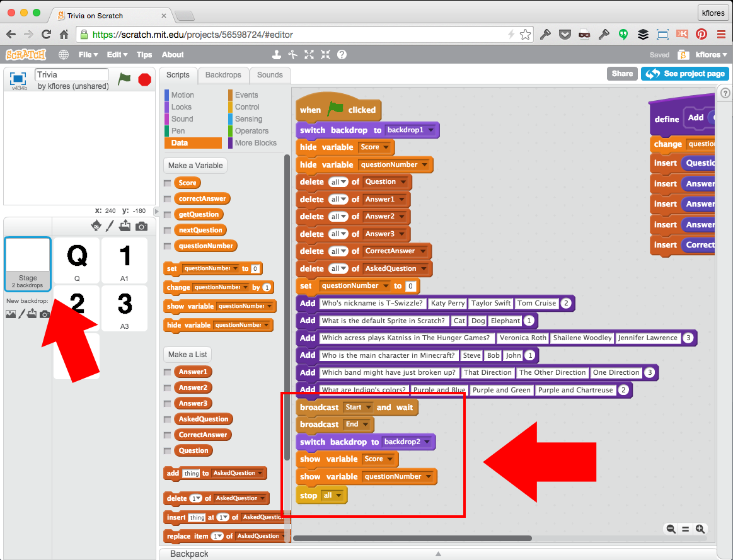The height and width of the screenshot is (560, 733).
Task: Open the Tips menu item
Action: point(144,55)
